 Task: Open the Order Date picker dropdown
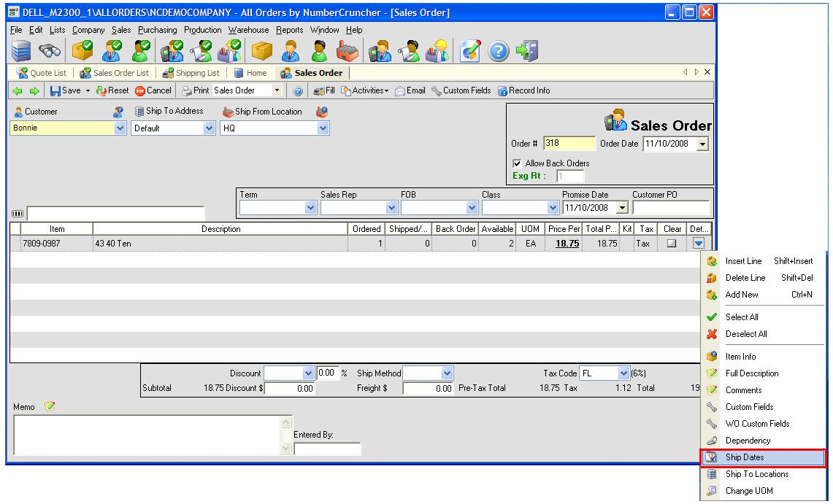(x=702, y=144)
